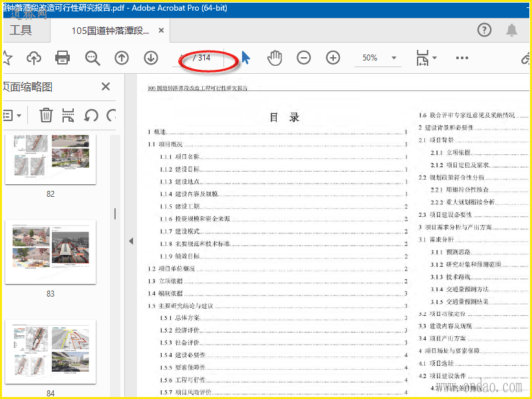532x399 pixels.
Task: Click the 1.4 编制依据 contents entry
Action: pyautogui.click(x=277, y=293)
